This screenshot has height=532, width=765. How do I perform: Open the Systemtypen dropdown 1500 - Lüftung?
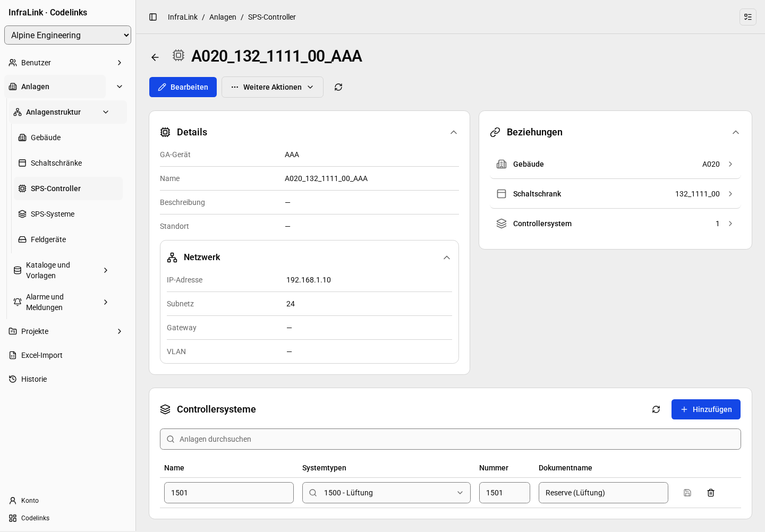pyautogui.click(x=386, y=493)
